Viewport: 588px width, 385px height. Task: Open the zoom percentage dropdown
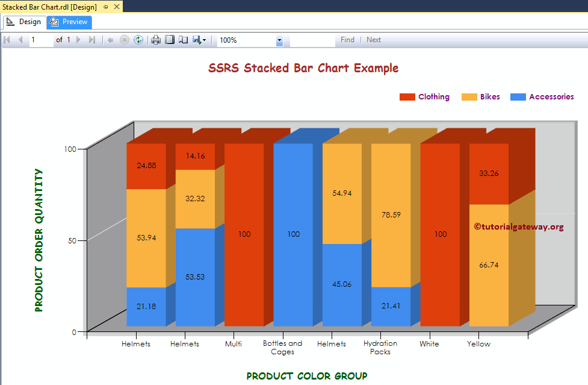pos(279,41)
